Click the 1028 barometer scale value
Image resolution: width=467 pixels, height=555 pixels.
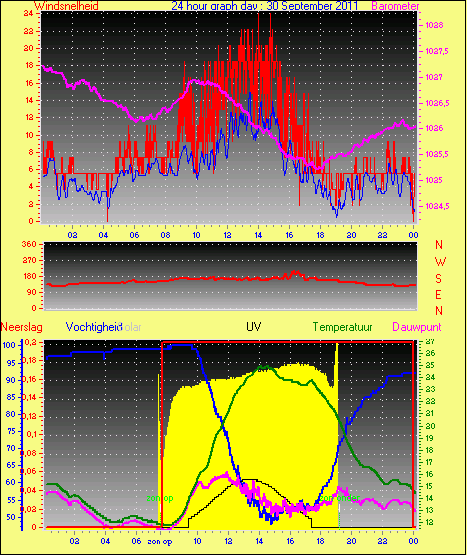coord(434,25)
